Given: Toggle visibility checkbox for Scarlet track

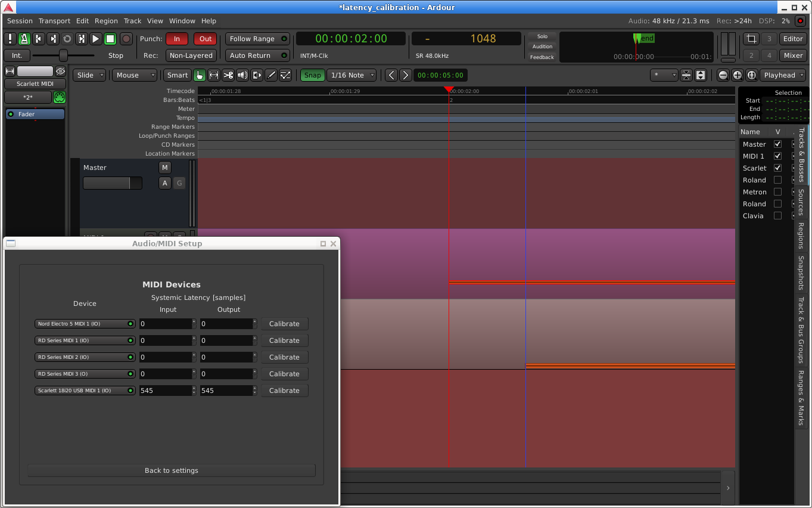Looking at the screenshot, I should (x=777, y=168).
